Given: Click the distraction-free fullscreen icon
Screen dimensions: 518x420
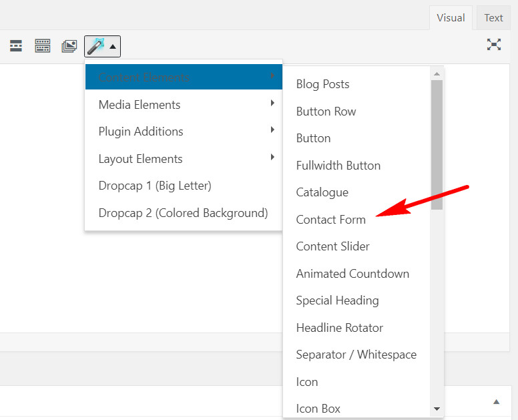Looking at the screenshot, I should 494,45.
